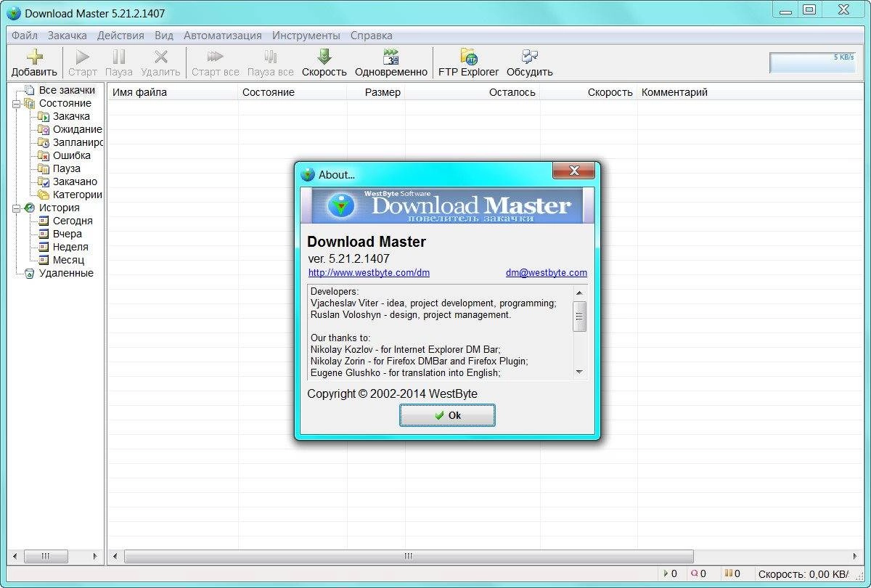Viewport: 871px width, 588px height.
Task: Click the download list scroll left arrow
Action: 115,556
